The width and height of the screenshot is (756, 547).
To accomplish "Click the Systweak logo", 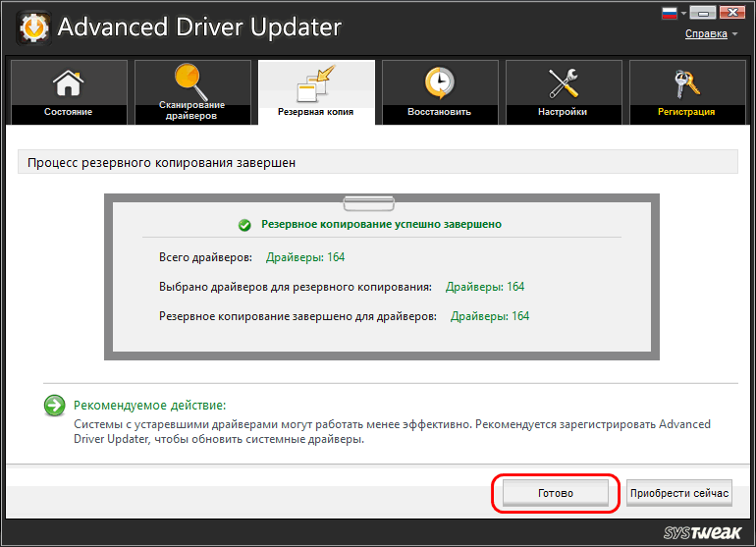I will pyautogui.click(x=702, y=532).
